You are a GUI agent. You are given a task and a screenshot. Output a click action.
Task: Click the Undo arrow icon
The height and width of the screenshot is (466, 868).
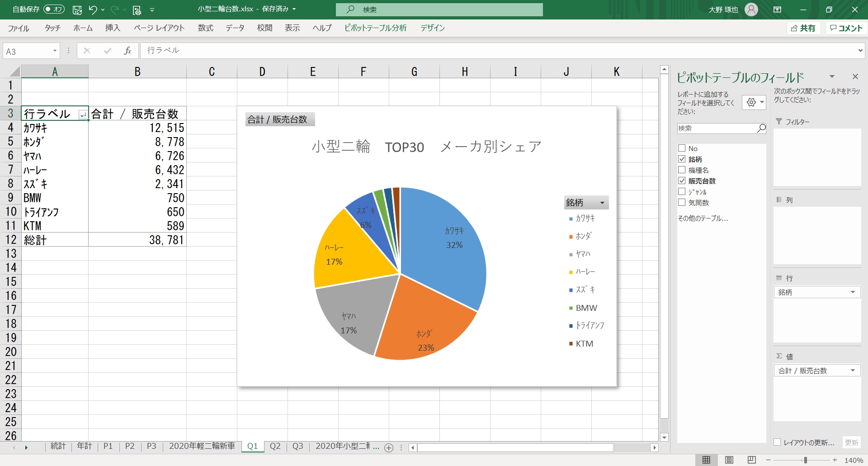[x=93, y=10]
